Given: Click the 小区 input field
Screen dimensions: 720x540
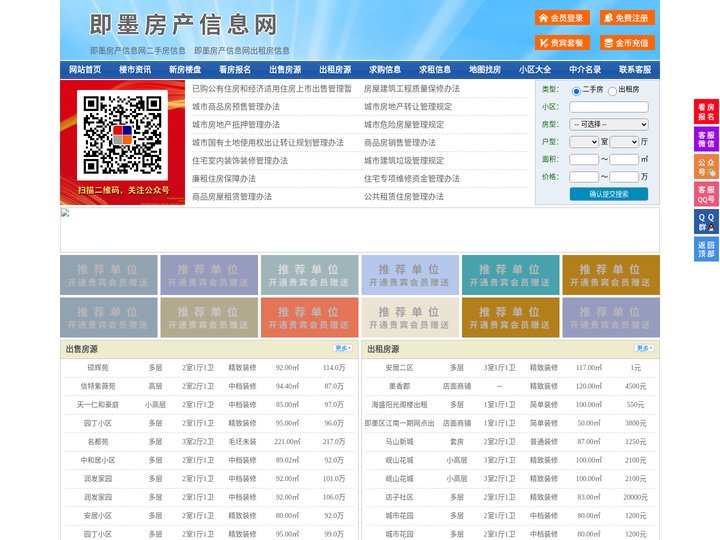Looking at the screenshot, I should (x=609, y=107).
